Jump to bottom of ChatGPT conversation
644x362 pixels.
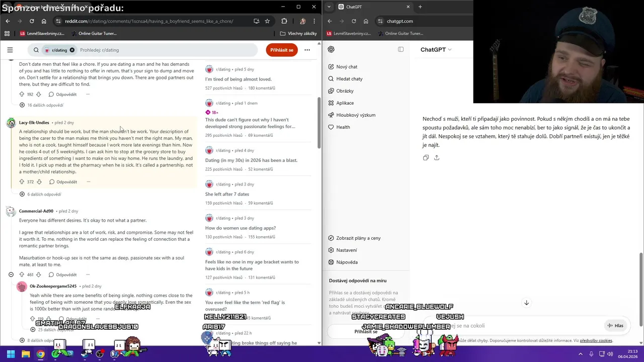click(526, 303)
